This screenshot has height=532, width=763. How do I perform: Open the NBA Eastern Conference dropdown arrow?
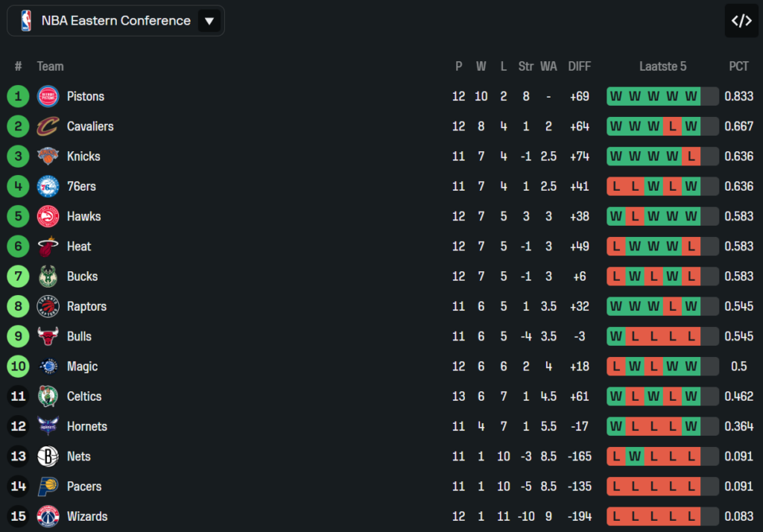pyautogui.click(x=209, y=21)
